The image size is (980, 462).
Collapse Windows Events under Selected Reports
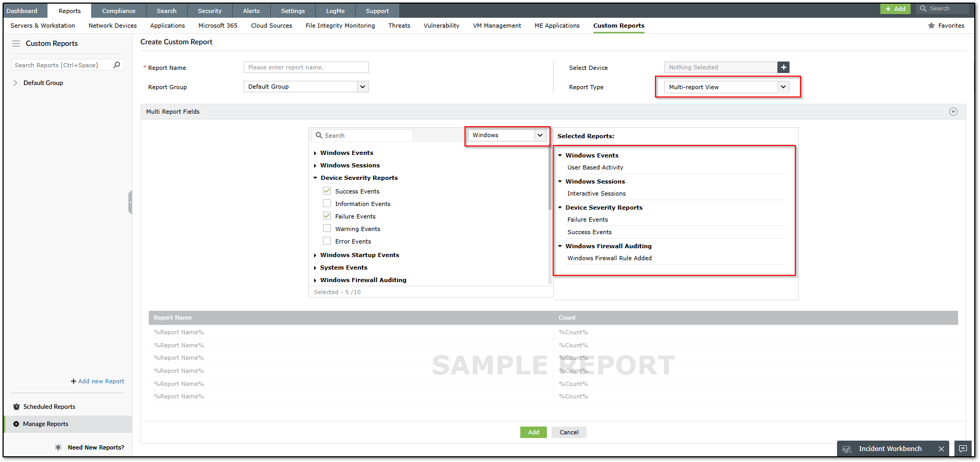(x=560, y=155)
